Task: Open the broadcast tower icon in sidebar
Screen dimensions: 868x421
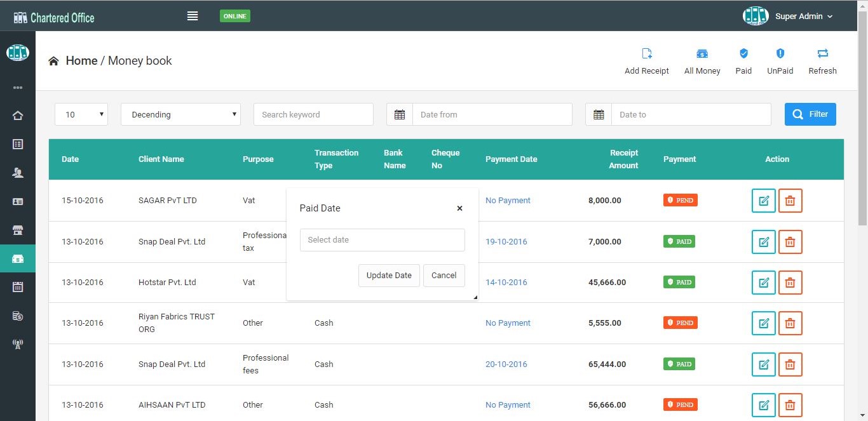Action: 18,344
